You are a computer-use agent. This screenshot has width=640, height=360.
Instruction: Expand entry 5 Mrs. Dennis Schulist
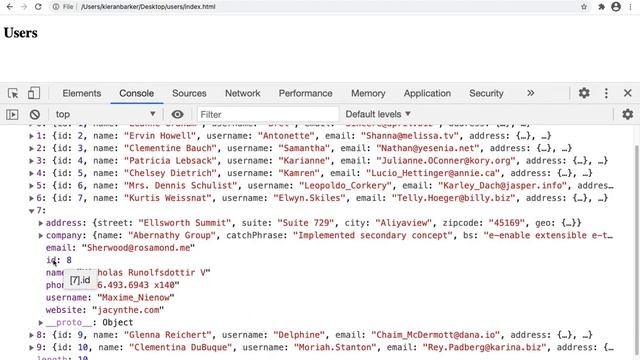click(31, 186)
